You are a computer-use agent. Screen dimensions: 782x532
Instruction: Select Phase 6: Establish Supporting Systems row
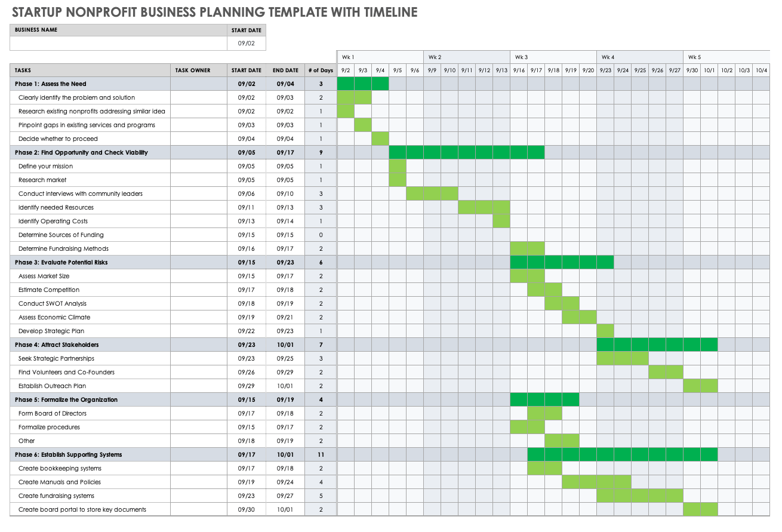(x=90, y=455)
